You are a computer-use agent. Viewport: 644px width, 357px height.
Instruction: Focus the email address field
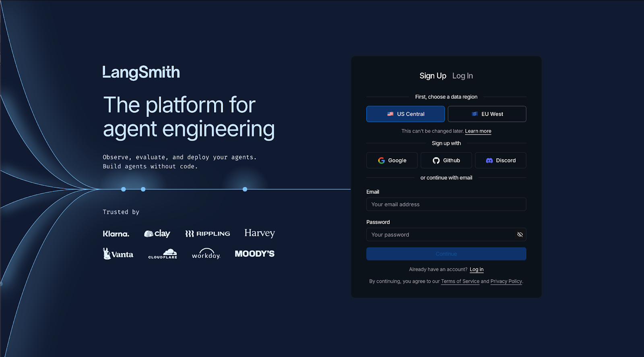click(446, 204)
